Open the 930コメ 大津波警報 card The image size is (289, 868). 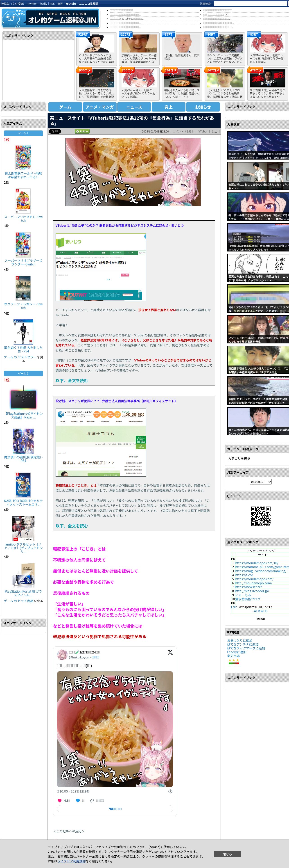pos(96,84)
